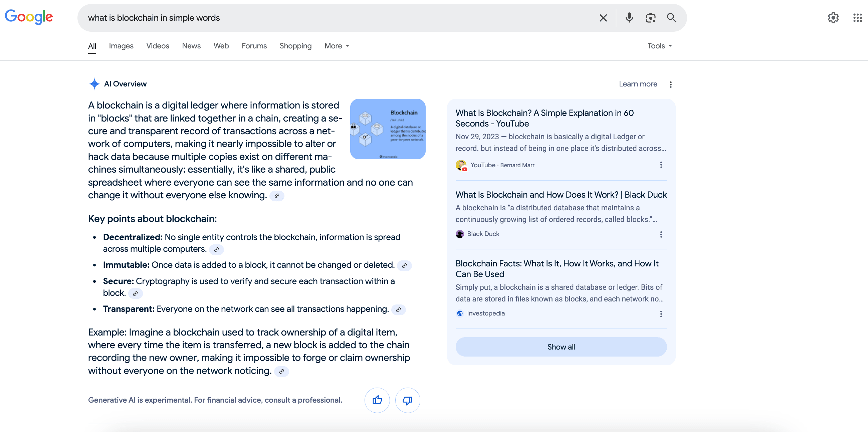This screenshot has width=868, height=432.
Task: Click Show all related articles button
Action: point(561,347)
